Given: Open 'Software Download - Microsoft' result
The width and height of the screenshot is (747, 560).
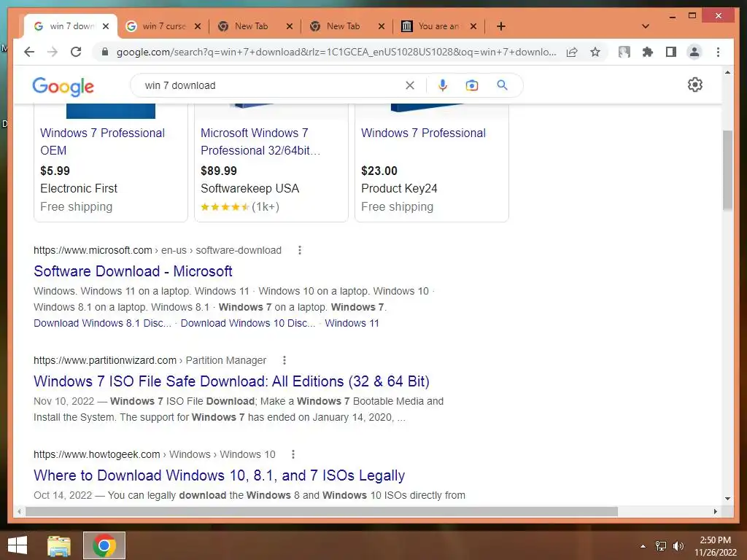Looking at the screenshot, I should (133, 271).
